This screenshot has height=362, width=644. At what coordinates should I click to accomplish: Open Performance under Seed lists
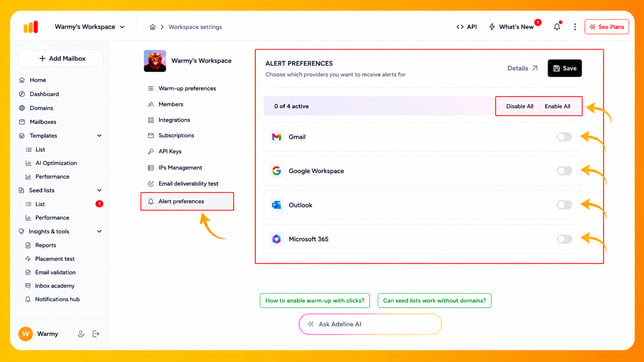[48, 218]
